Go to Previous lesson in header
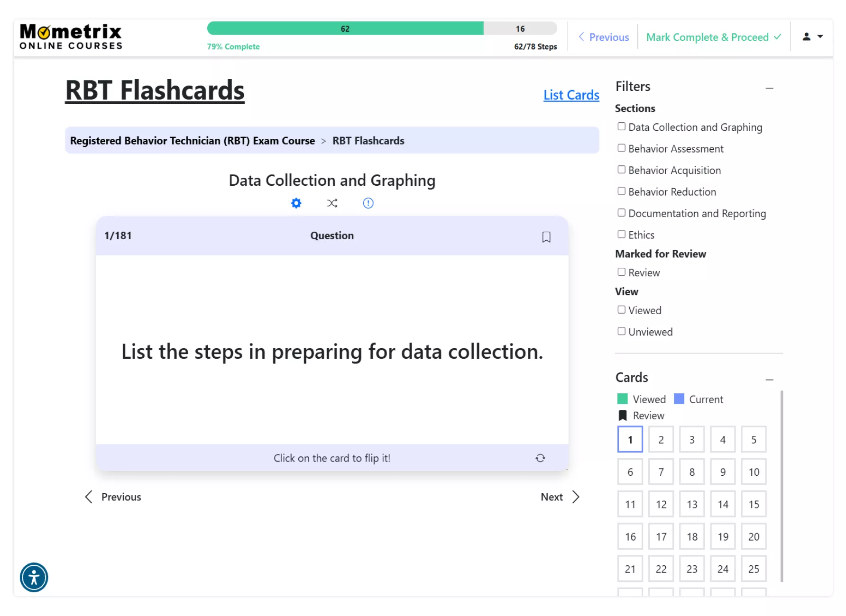 (604, 37)
